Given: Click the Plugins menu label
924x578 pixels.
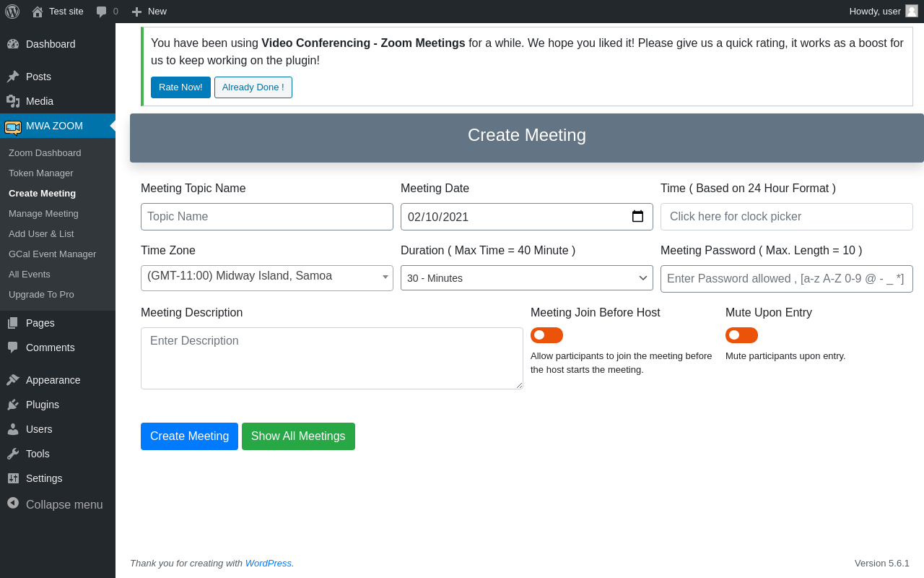Looking at the screenshot, I should [x=43, y=405].
